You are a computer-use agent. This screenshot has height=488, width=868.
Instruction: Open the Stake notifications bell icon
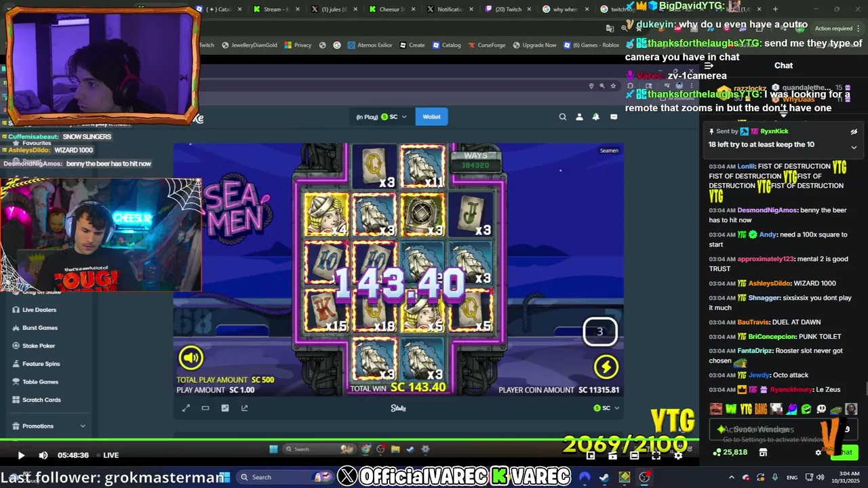pos(596,117)
